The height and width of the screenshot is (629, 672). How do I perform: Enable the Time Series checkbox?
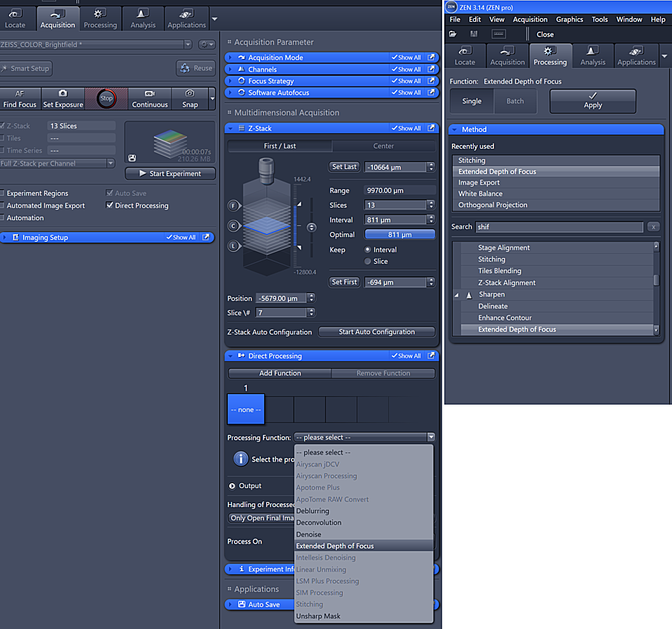pos(3,151)
